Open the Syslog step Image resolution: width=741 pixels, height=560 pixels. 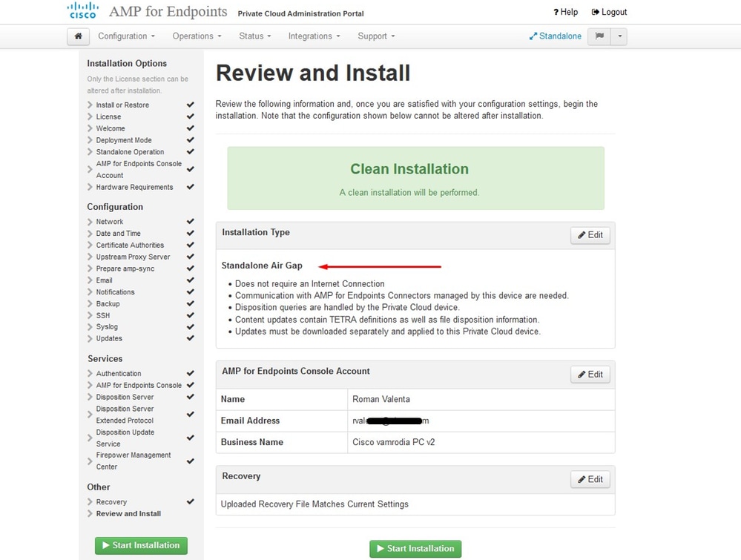click(107, 327)
